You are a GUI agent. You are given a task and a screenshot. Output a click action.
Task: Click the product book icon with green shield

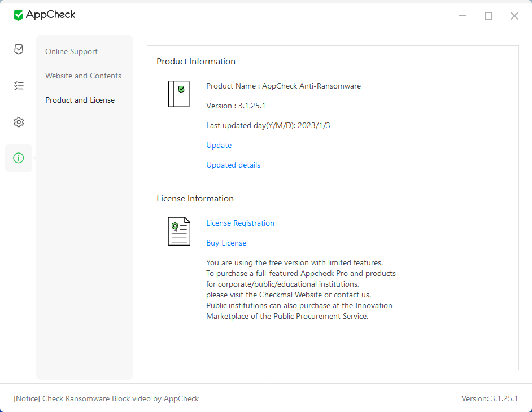click(179, 94)
